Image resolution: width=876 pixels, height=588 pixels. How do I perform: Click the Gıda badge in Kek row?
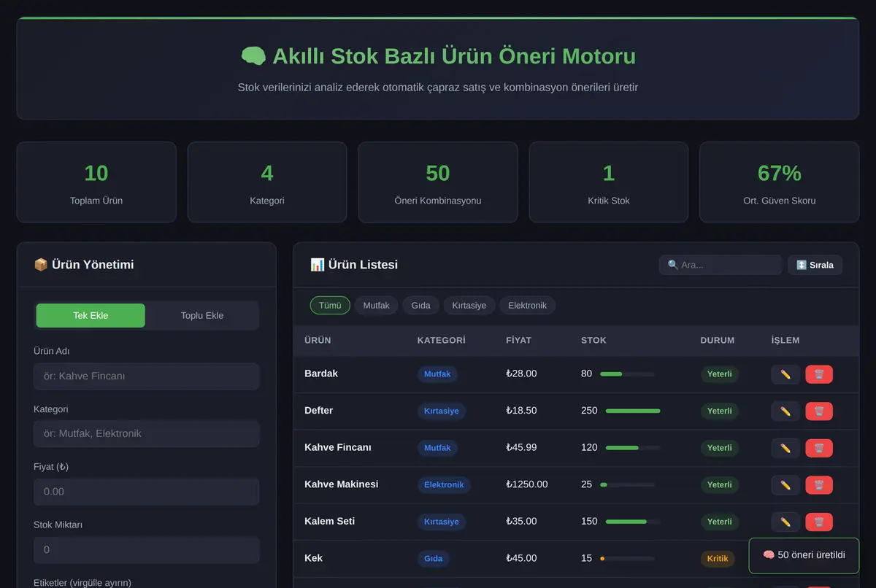[x=433, y=559]
